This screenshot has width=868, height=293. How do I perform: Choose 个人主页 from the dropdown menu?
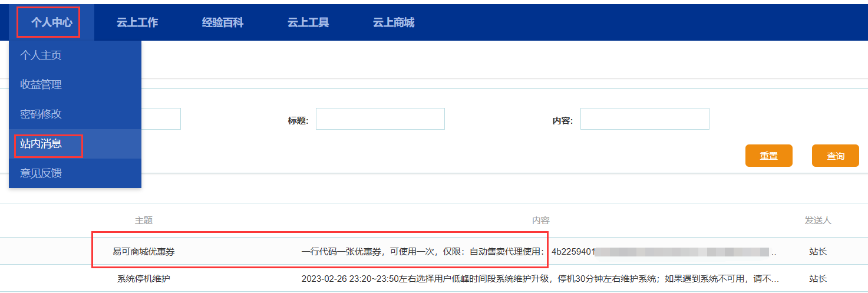click(x=41, y=55)
